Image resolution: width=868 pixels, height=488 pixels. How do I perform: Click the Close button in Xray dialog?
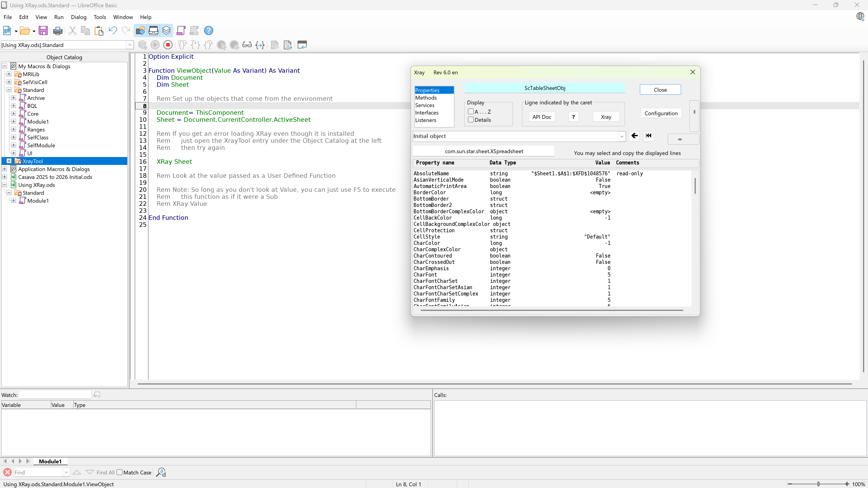click(x=660, y=90)
